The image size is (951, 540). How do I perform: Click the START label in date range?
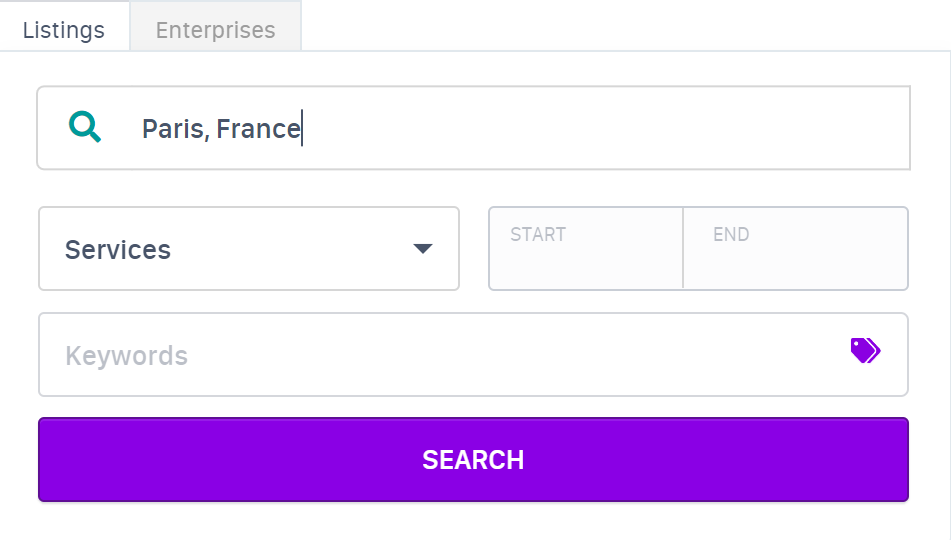538,235
